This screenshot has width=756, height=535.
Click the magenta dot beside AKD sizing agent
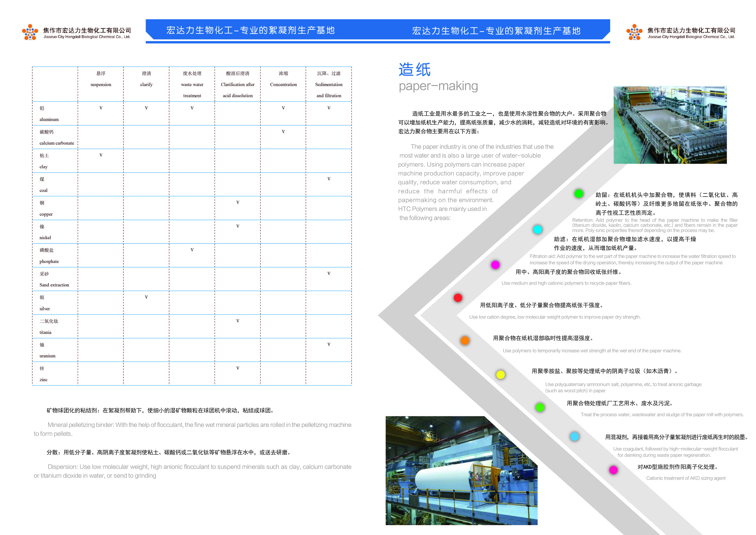point(613,470)
